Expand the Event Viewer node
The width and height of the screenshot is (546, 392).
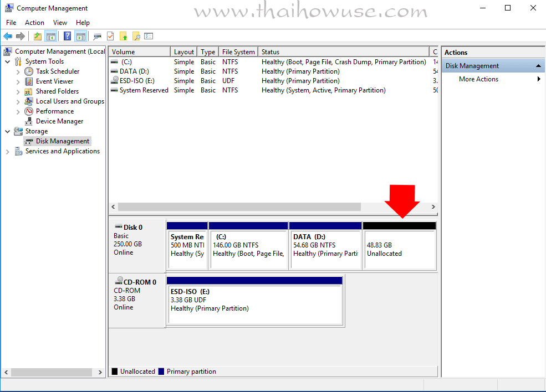click(x=18, y=82)
